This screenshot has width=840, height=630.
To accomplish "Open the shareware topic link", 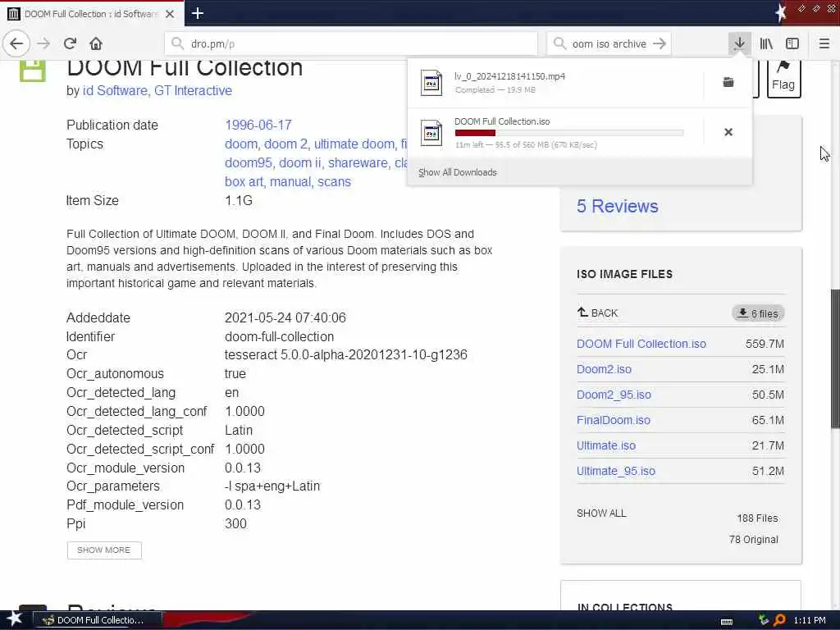I will coord(358,163).
